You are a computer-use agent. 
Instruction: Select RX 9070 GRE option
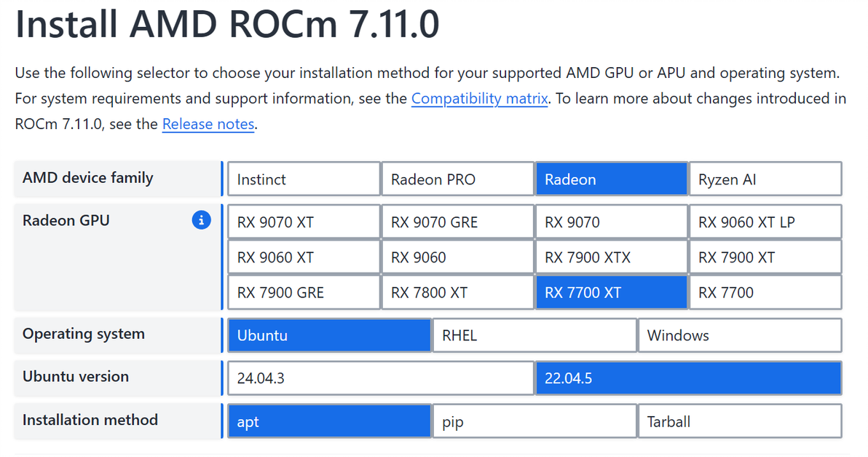tap(457, 222)
